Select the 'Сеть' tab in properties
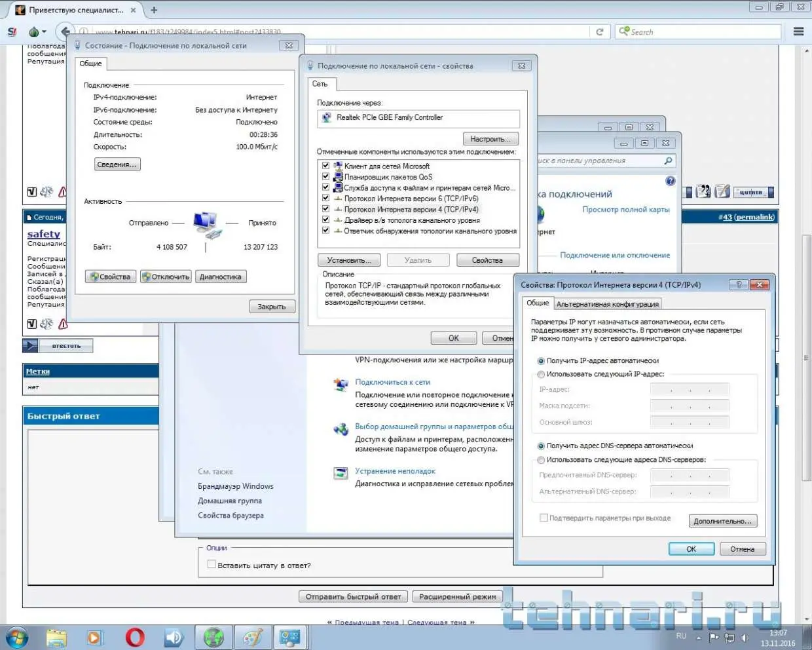Viewport: 812px width, 650px height. [320, 84]
